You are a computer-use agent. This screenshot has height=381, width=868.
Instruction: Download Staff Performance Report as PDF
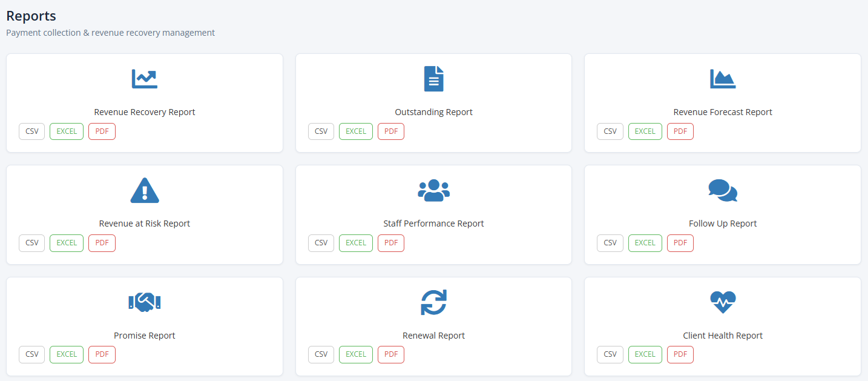click(391, 243)
